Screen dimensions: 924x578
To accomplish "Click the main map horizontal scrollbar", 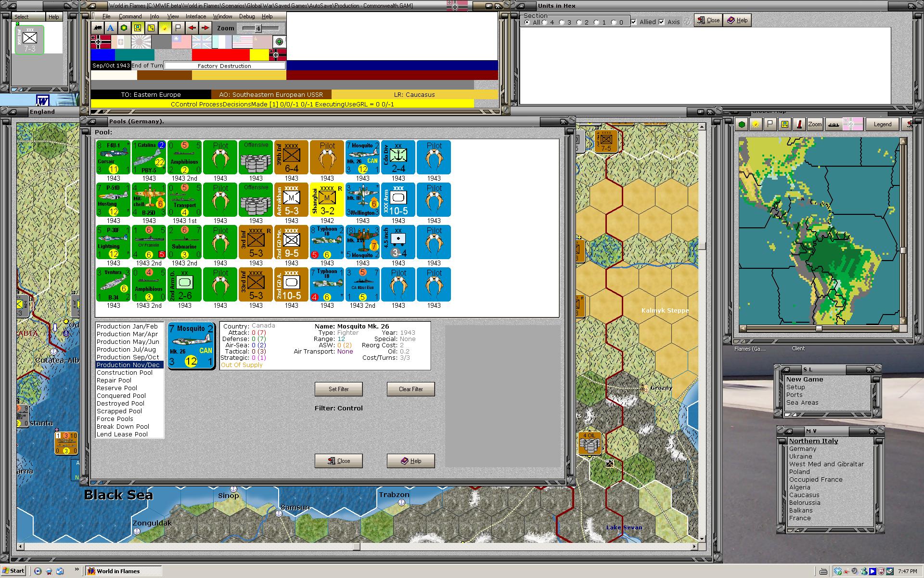I will (357, 547).
